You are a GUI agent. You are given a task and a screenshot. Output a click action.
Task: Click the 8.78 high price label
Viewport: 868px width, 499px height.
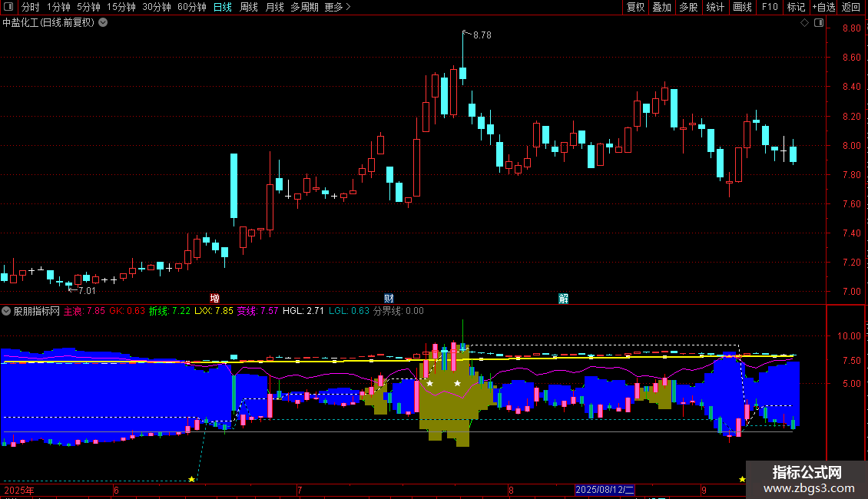pos(482,35)
